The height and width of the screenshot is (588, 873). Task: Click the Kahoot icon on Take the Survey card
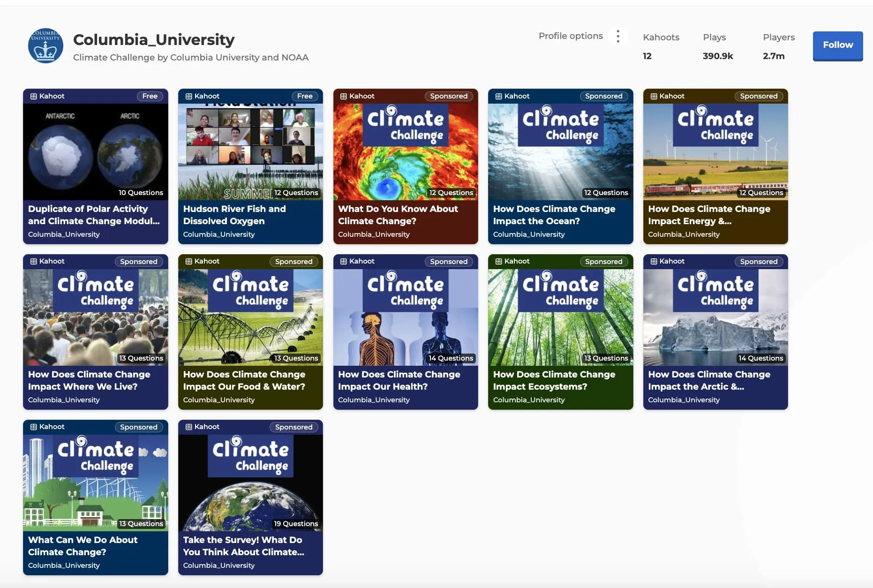(x=188, y=427)
